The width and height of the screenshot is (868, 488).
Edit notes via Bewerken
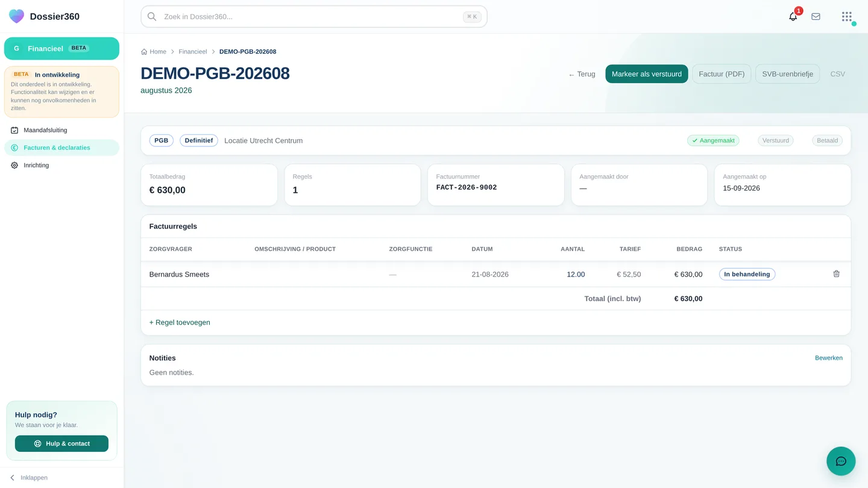pos(829,358)
